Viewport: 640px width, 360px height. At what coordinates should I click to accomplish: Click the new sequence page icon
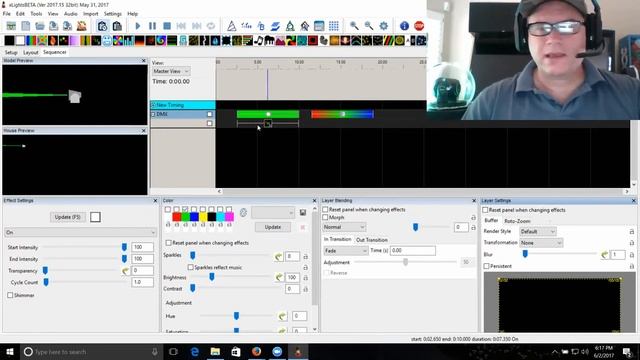click(26, 26)
